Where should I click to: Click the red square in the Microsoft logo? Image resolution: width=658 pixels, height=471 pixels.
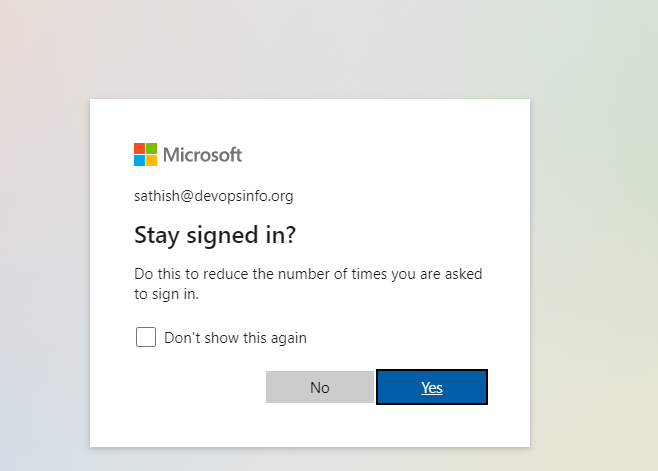[140, 148]
